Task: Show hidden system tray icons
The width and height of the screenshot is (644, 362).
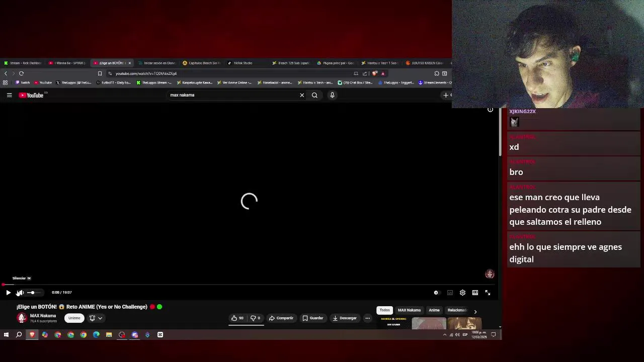Action: 444,335
